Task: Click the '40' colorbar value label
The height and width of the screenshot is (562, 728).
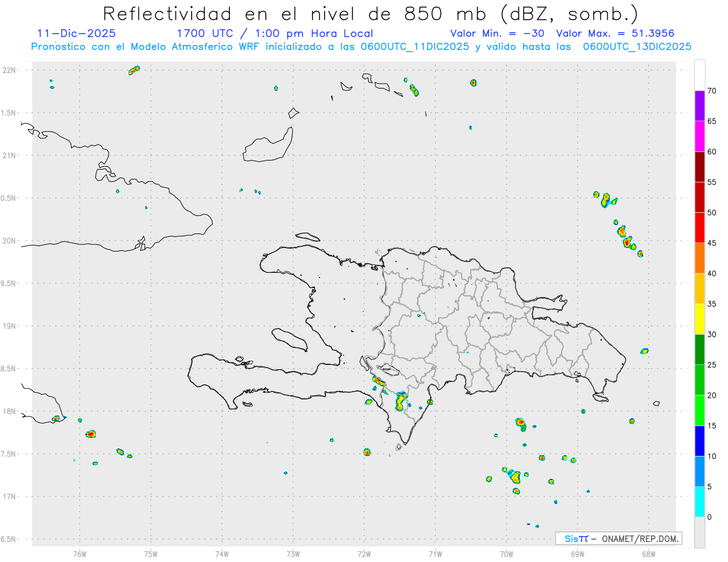Action: 712,273
